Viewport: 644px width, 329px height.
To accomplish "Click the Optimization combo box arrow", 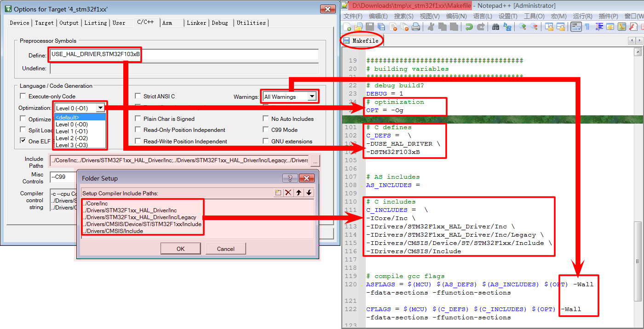I will tap(100, 108).
